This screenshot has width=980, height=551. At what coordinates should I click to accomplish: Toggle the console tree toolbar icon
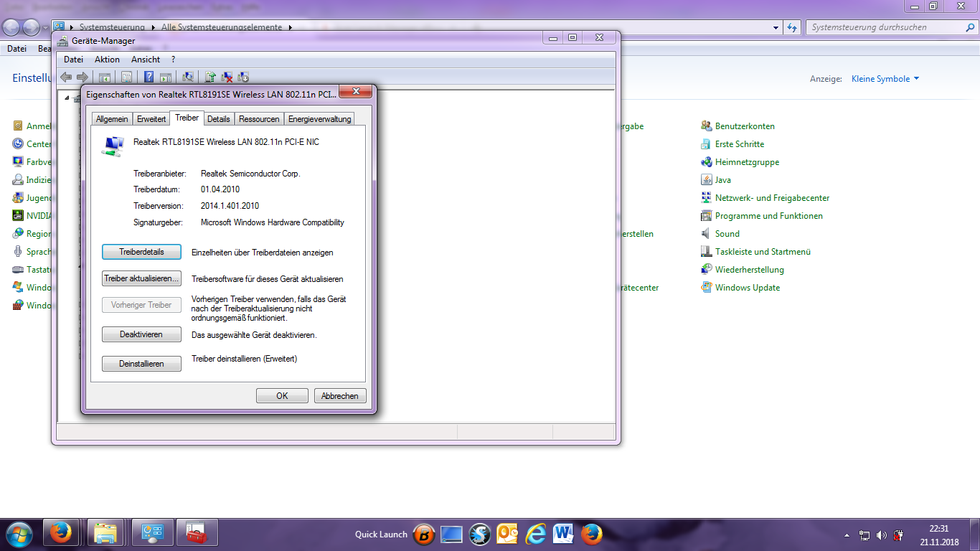pyautogui.click(x=105, y=77)
